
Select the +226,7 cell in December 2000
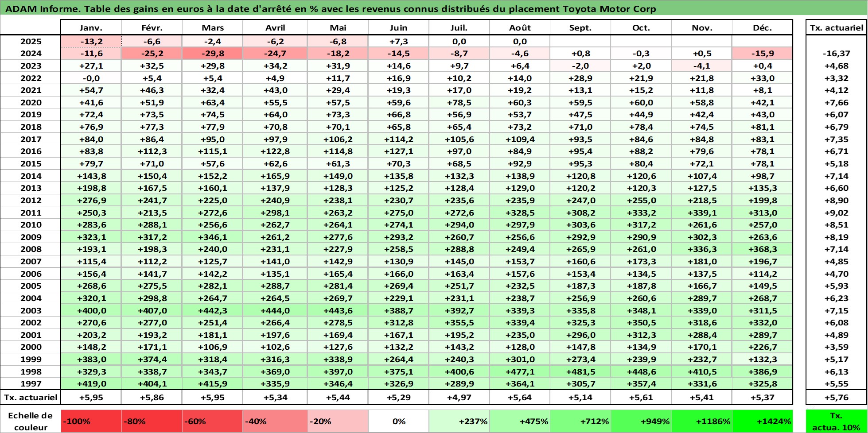click(762, 347)
